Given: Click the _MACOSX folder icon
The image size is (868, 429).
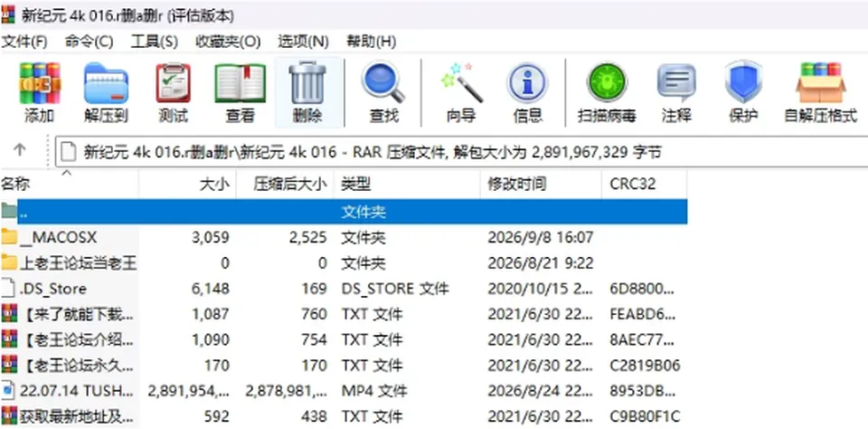Looking at the screenshot, I should (9, 237).
